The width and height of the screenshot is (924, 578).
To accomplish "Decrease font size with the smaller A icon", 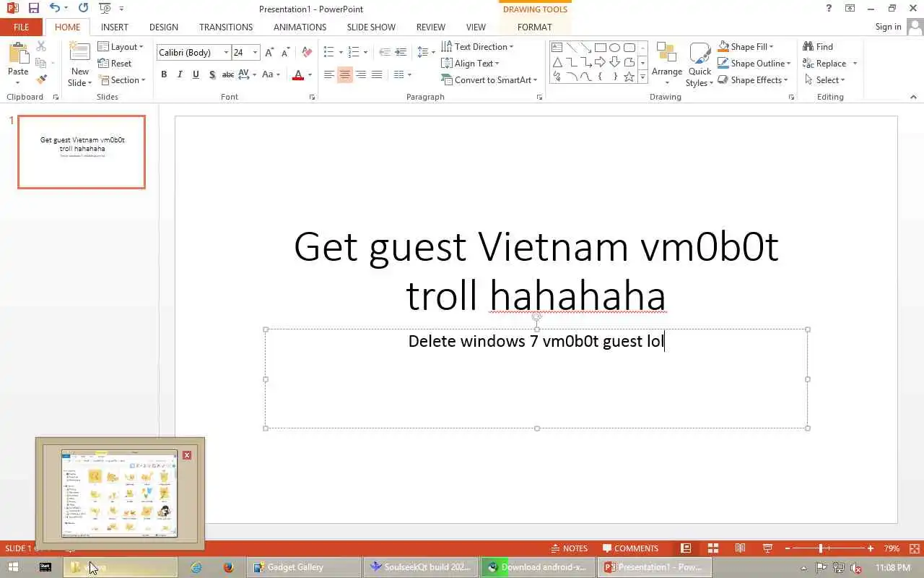I will (x=285, y=53).
